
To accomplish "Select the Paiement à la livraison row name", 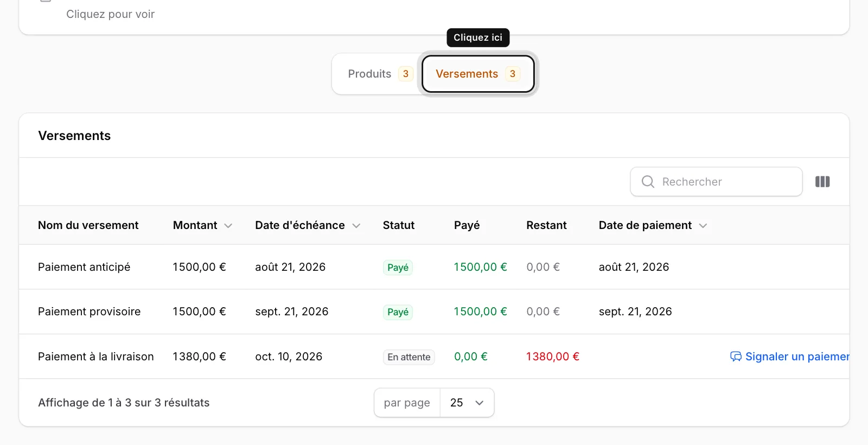I will click(x=96, y=357).
